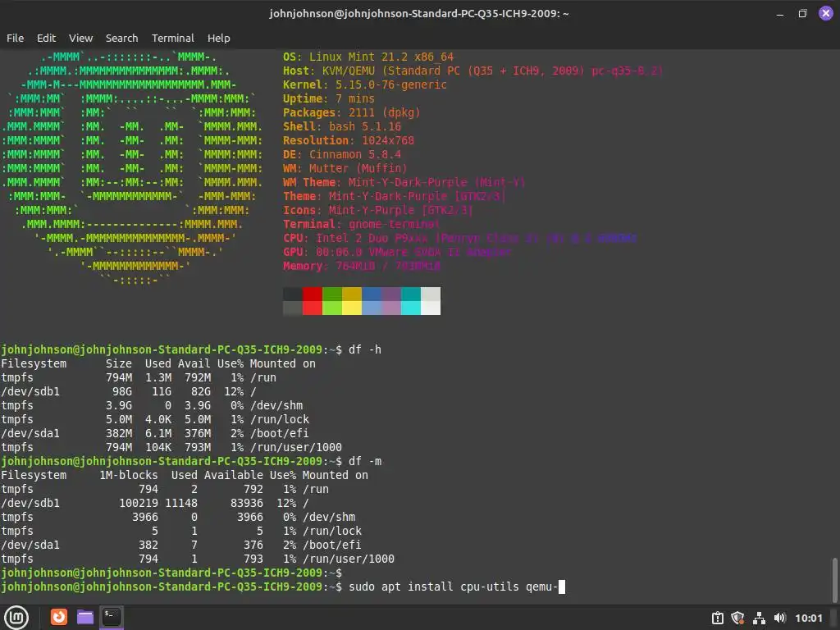Click the 'df -h' command text
The height and width of the screenshot is (630, 840).
pyautogui.click(x=365, y=349)
